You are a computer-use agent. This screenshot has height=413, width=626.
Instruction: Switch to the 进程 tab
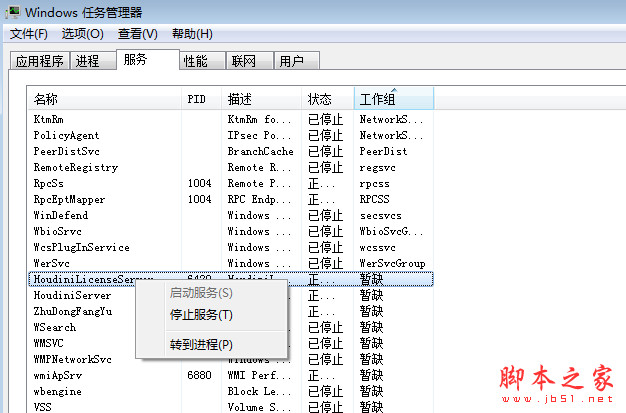93,61
